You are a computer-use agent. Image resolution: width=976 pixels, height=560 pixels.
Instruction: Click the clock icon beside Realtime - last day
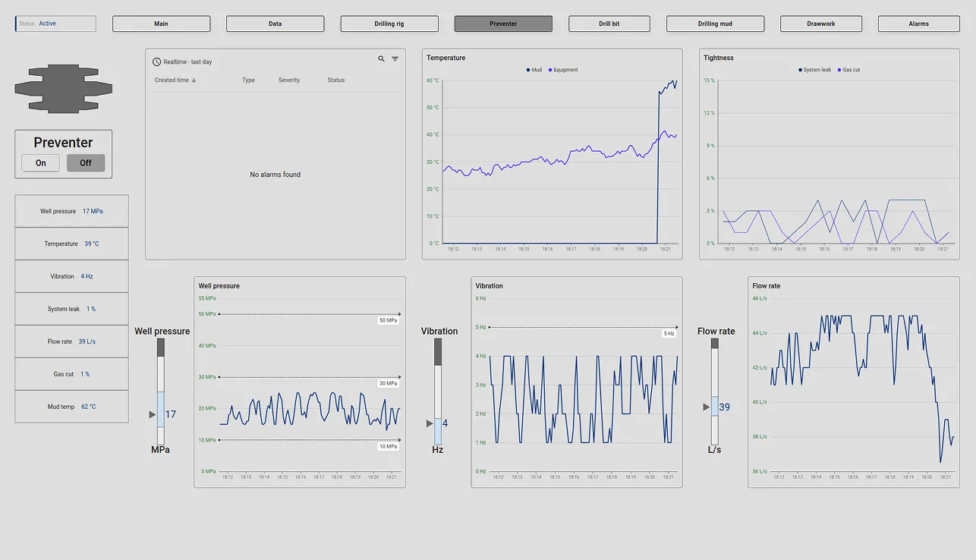pos(156,61)
